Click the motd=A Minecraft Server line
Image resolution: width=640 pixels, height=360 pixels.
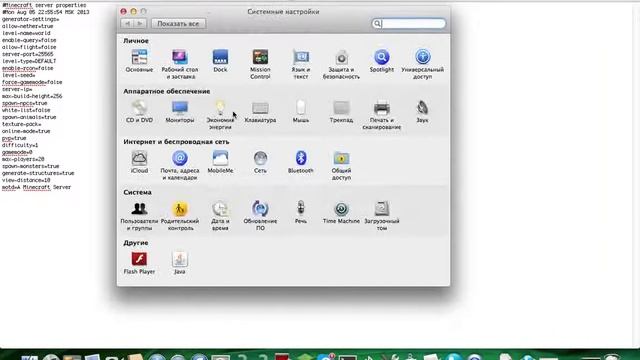point(36,187)
